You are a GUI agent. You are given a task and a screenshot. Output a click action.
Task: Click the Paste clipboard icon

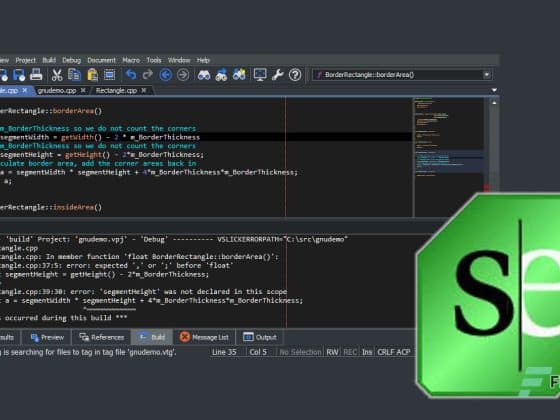[92, 75]
